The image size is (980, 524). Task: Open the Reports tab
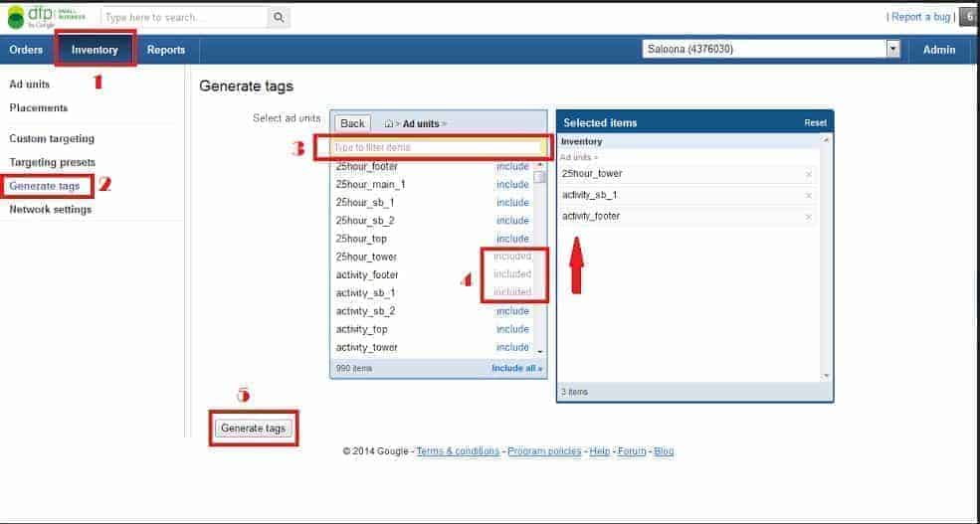tap(166, 50)
